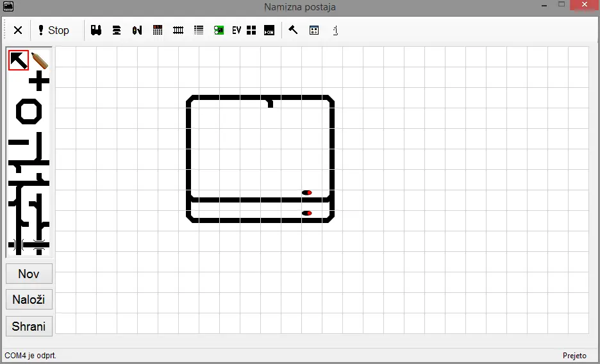600x364 pixels.
Task: Click the Nov button
Action: 29,274
